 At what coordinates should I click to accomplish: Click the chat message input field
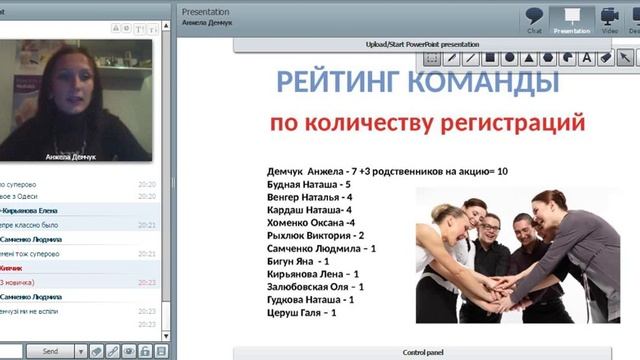11,351
